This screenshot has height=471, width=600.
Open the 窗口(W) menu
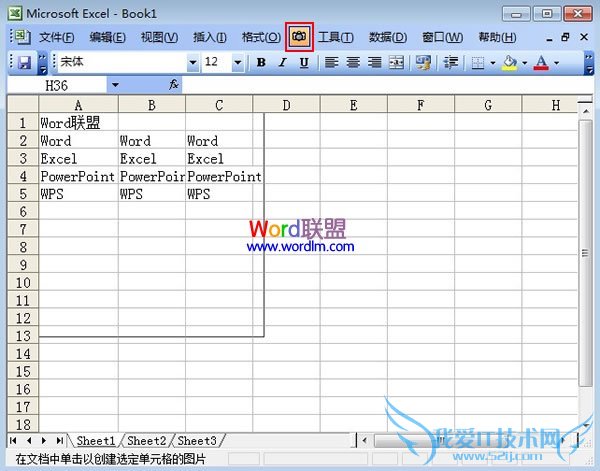coord(442,37)
